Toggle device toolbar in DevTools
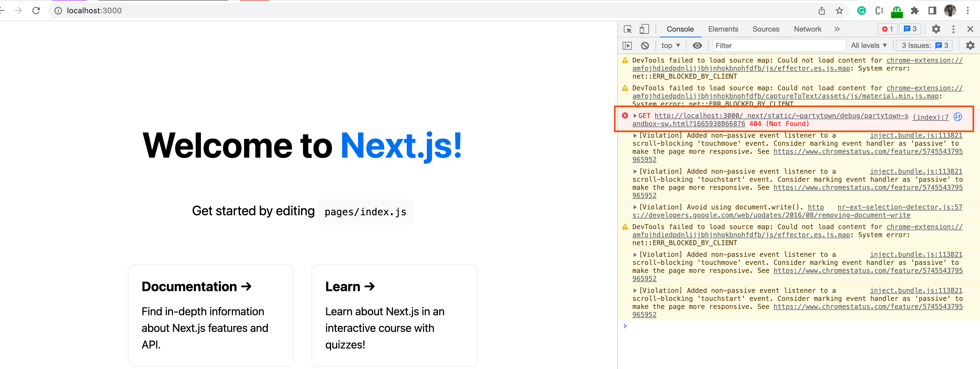This screenshot has height=369, width=980. pyautogui.click(x=644, y=29)
